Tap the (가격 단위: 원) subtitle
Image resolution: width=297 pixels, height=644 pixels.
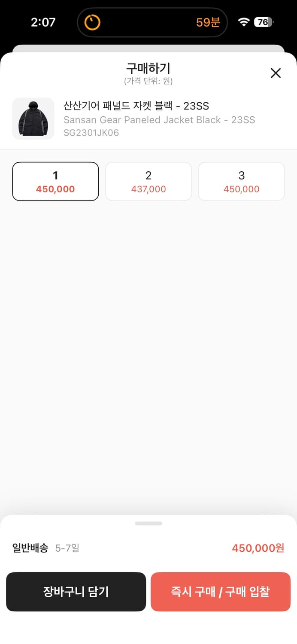click(148, 81)
